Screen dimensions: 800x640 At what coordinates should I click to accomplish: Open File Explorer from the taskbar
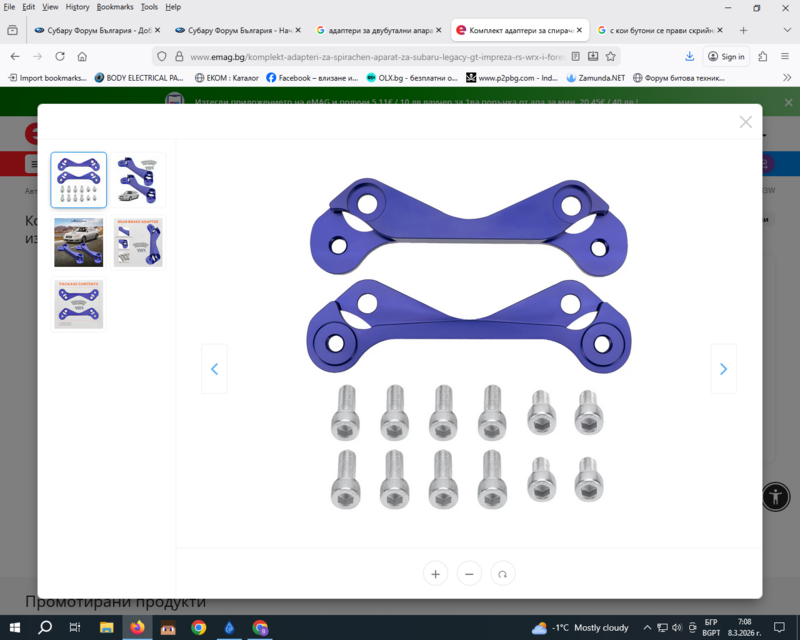pyautogui.click(x=106, y=627)
